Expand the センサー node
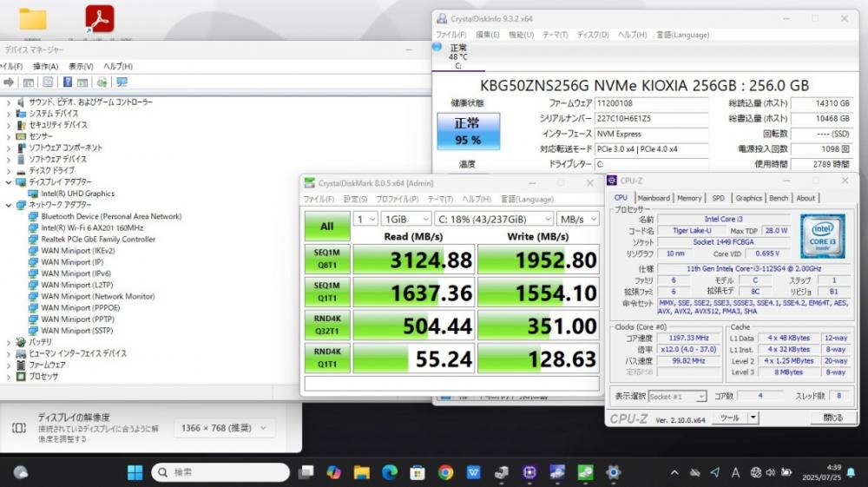This screenshot has width=868, height=487. 9,136
